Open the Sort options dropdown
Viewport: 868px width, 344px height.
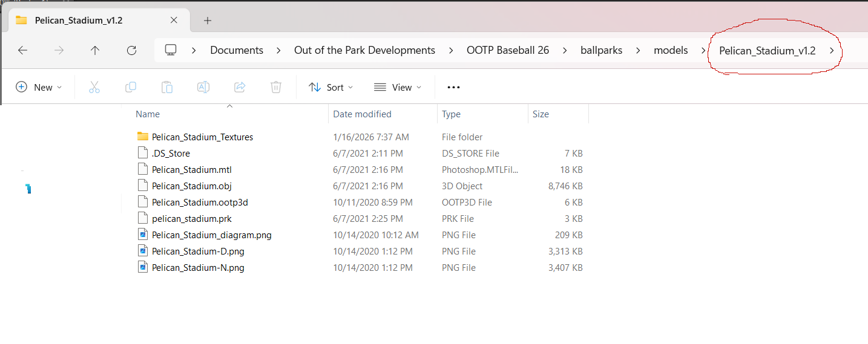pyautogui.click(x=330, y=87)
